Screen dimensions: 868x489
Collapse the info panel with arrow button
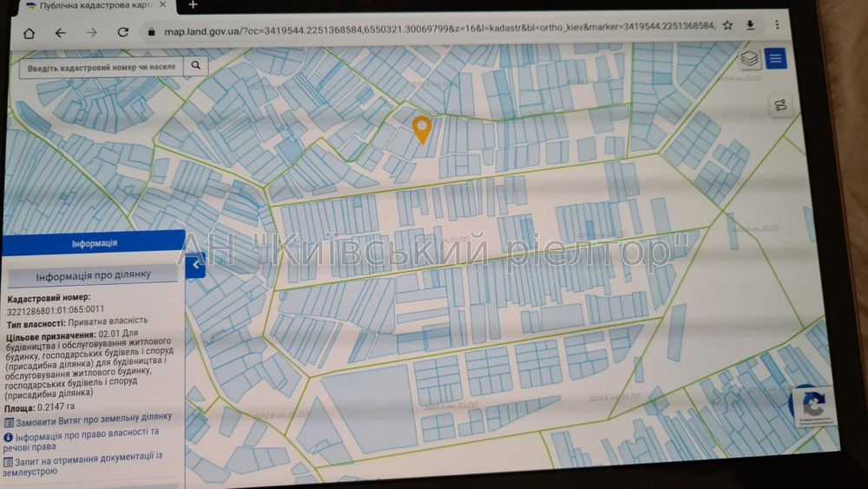(195, 265)
